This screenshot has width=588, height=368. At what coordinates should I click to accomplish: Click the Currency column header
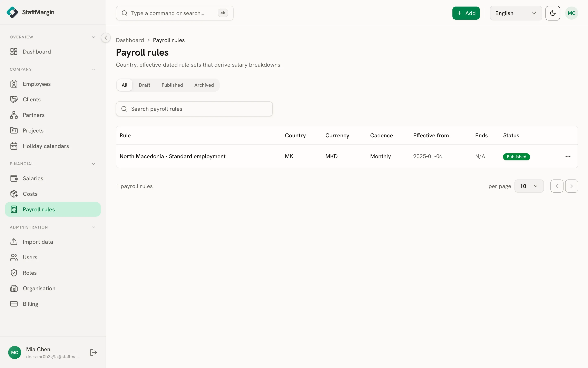click(x=337, y=136)
